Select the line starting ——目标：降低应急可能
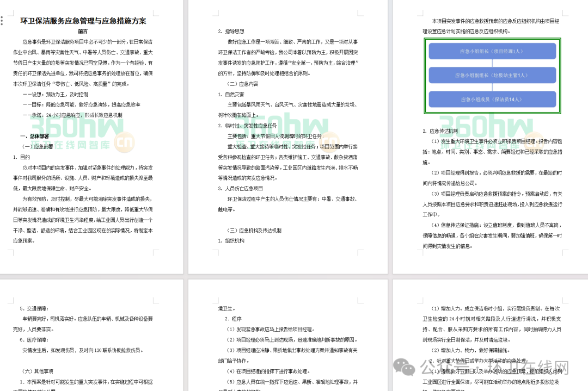This screenshot has width=588, height=391. click(x=81, y=105)
